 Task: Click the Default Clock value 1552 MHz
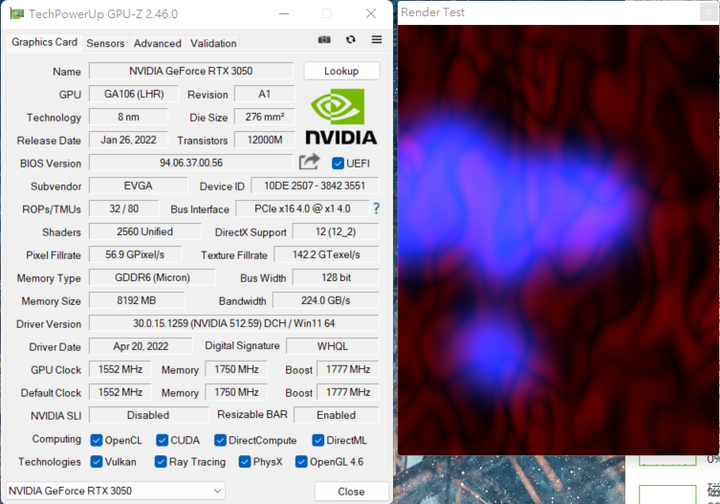pos(120,392)
